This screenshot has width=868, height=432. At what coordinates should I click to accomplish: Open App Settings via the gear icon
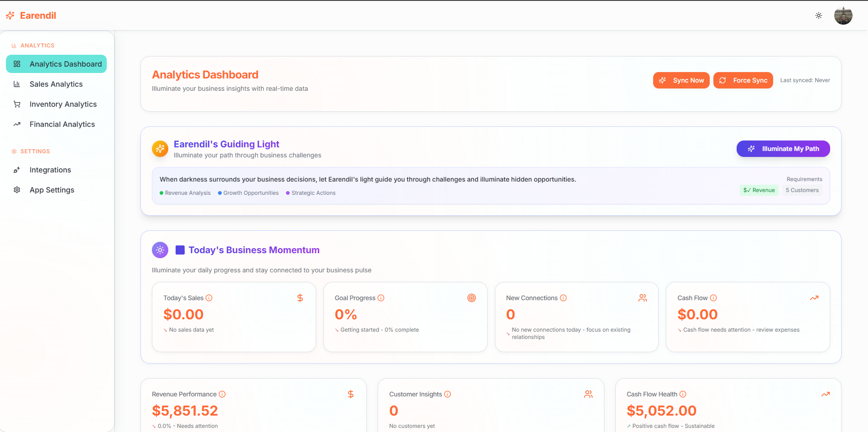[x=17, y=190]
